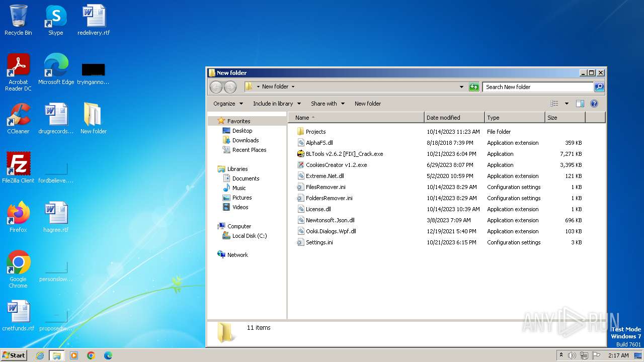Image resolution: width=644 pixels, height=362 pixels.
Task: Select Network in navigation pane
Action: [x=237, y=255]
